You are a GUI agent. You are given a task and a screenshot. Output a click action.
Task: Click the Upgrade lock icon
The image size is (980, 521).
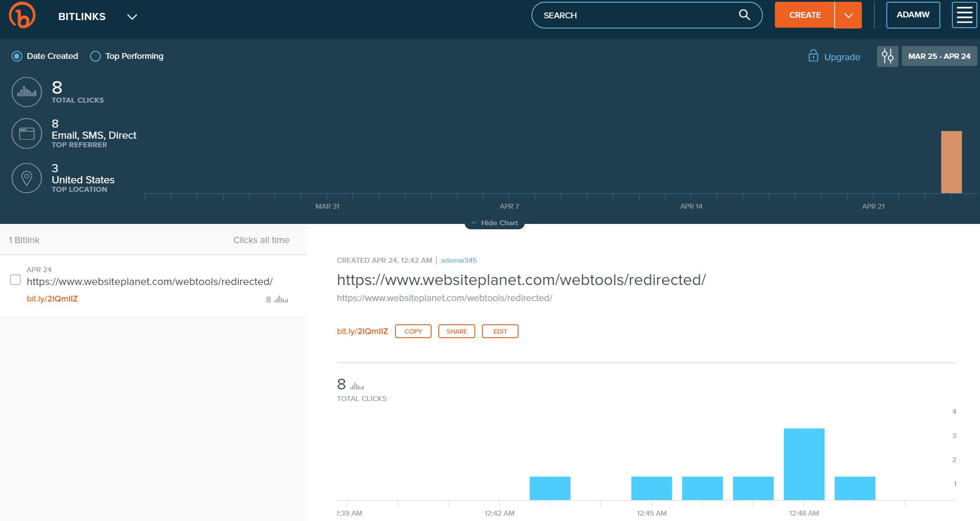pos(813,56)
